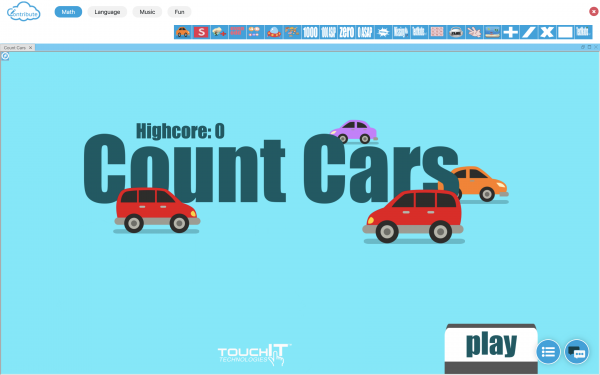This screenshot has width=600, height=375.
Task: Switch to the Count Cars tab
Action: click(15, 47)
